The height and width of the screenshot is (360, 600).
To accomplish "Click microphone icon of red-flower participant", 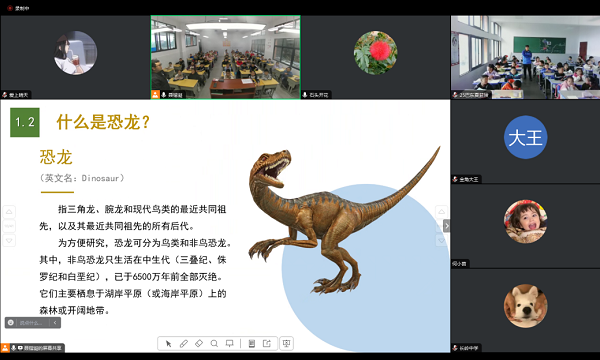I will click(x=305, y=94).
